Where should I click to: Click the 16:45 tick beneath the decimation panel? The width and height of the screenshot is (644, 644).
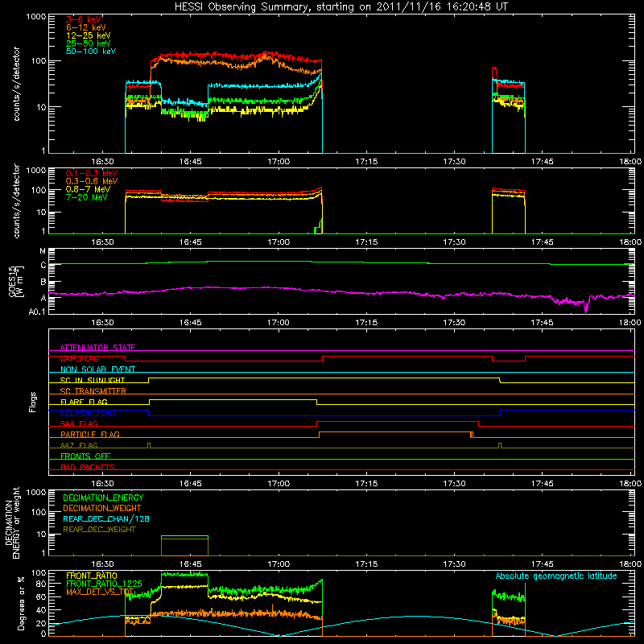190,564
